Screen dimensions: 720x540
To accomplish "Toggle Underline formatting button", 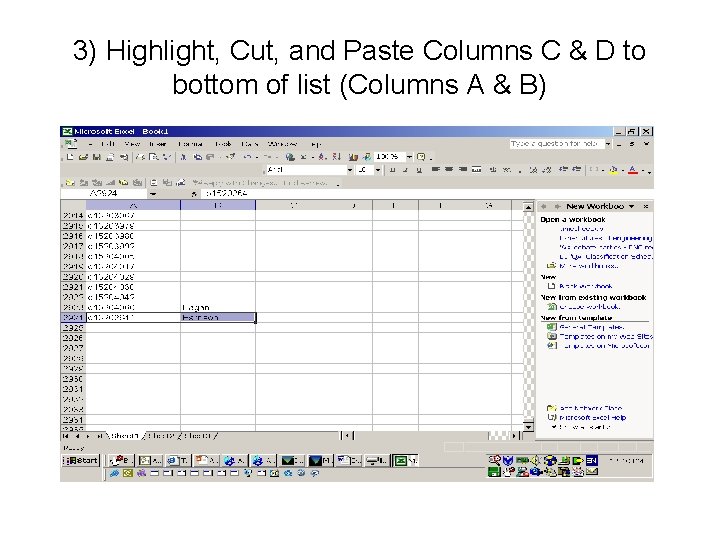I will tap(419, 170).
